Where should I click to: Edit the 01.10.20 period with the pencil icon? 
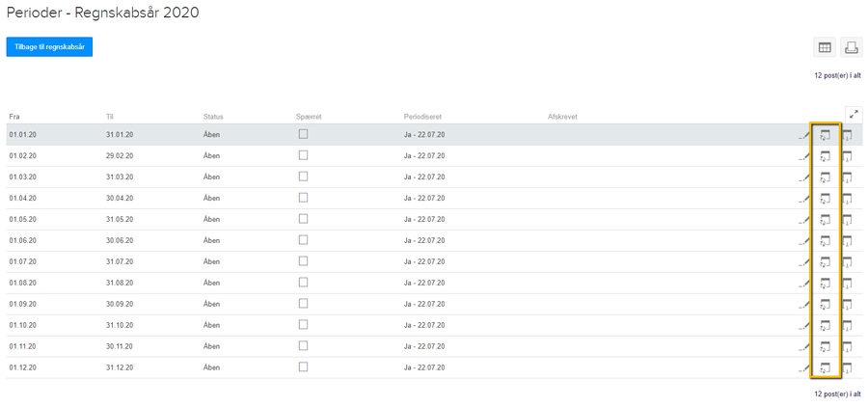(x=803, y=326)
